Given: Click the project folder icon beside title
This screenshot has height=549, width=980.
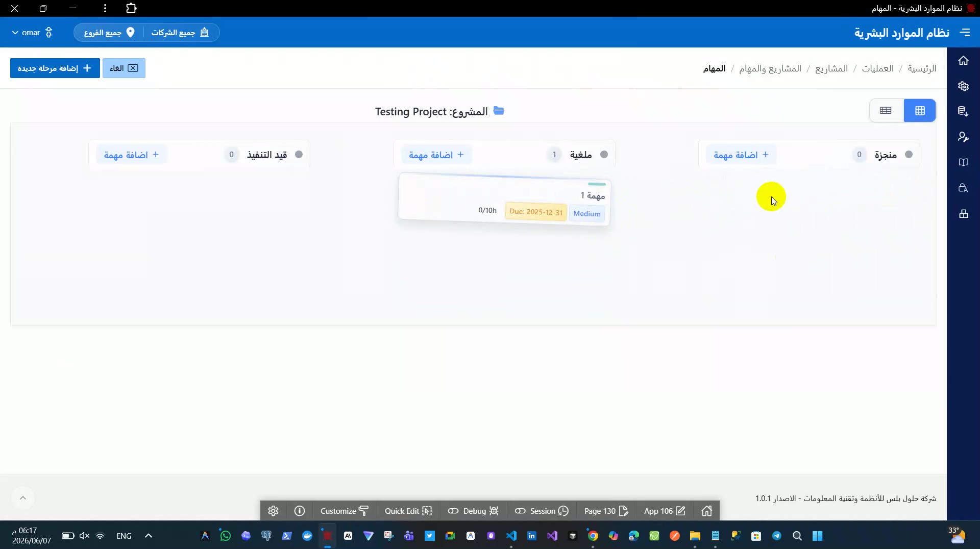Looking at the screenshot, I should [x=499, y=111].
